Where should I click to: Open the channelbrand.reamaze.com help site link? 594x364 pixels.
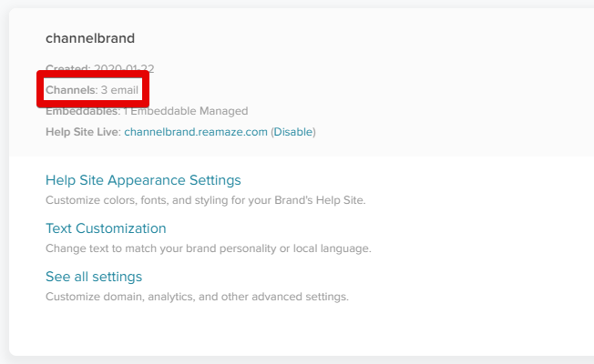pyautogui.click(x=196, y=132)
